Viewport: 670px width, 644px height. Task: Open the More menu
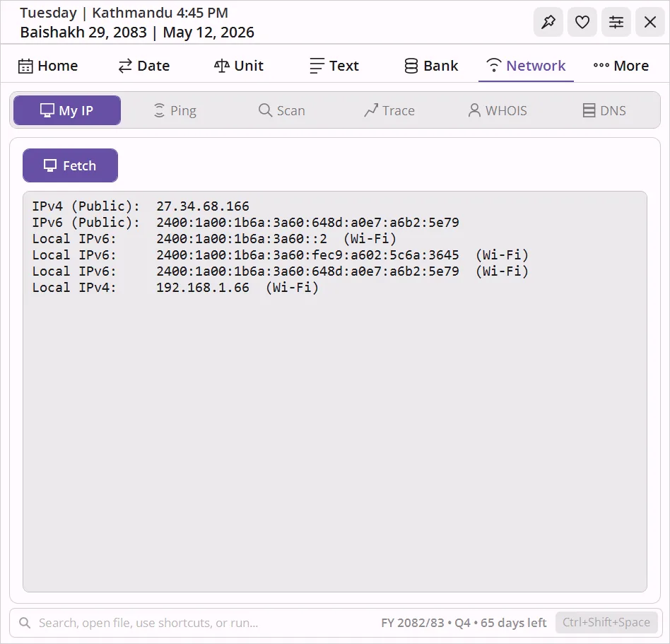click(x=621, y=66)
